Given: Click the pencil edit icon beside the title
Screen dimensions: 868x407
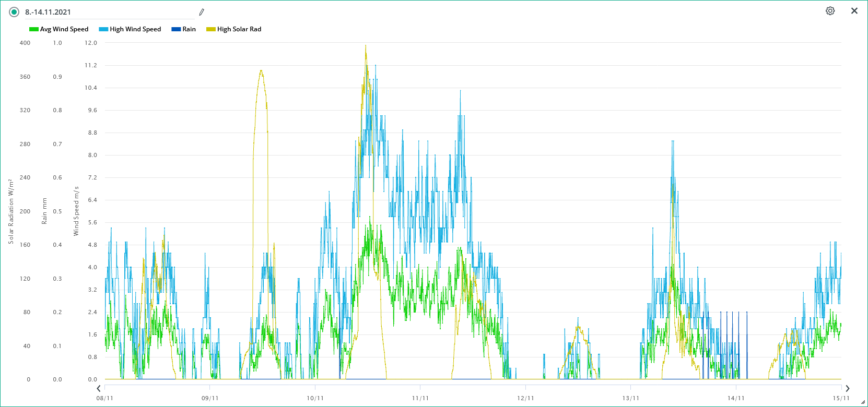Looking at the screenshot, I should 202,12.
